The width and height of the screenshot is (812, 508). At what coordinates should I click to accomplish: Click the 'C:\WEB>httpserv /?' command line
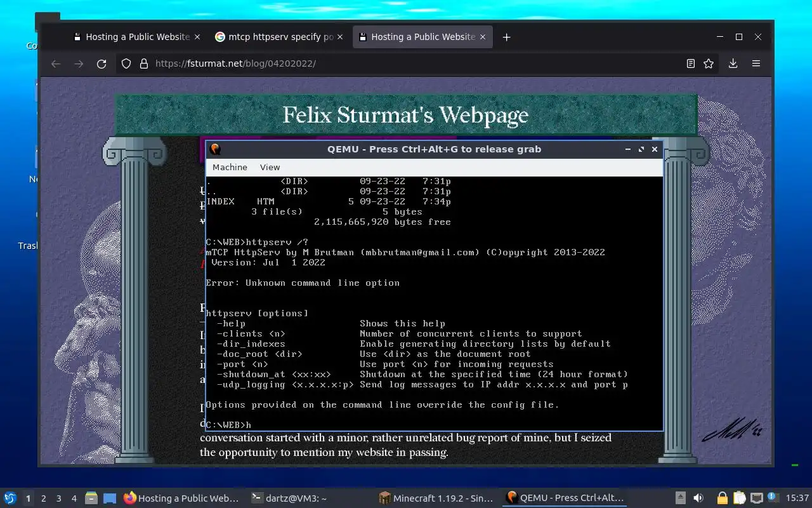(257, 243)
